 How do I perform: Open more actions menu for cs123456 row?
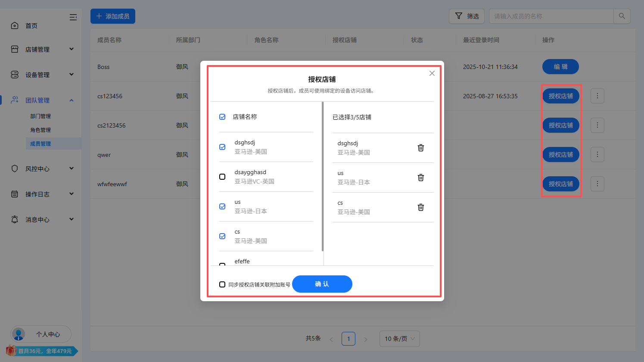point(597,96)
